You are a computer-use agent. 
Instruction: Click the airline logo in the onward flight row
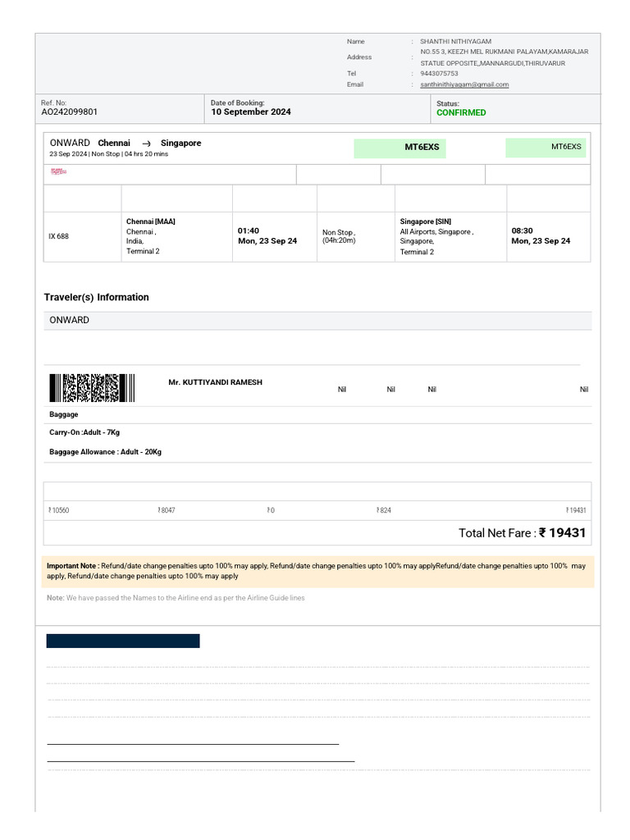[x=58, y=171]
